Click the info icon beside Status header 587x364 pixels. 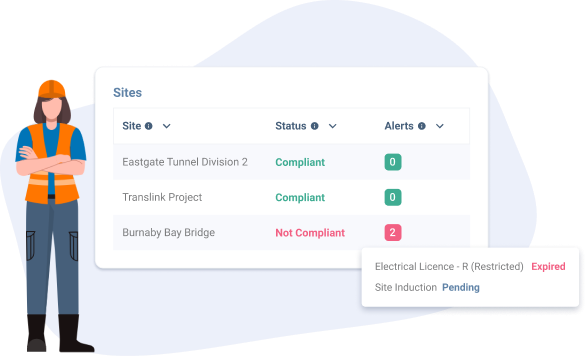(x=314, y=126)
